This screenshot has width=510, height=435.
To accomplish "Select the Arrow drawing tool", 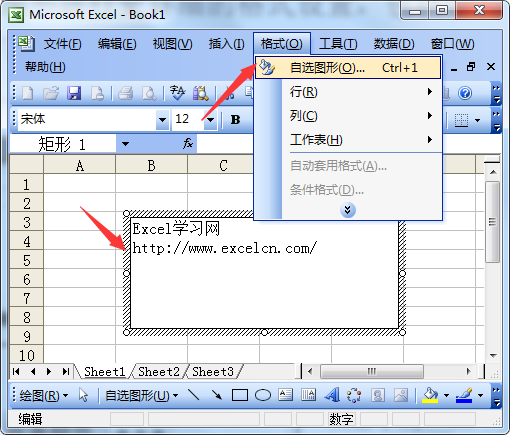I will pyautogui.click(x=217, y=395).
